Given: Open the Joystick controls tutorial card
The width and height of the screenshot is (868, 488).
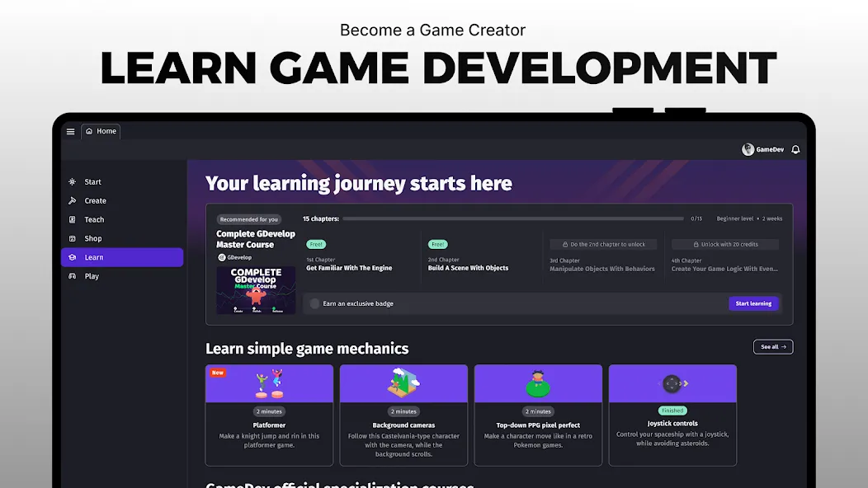Looking at the screenshot, I should 672,415.
